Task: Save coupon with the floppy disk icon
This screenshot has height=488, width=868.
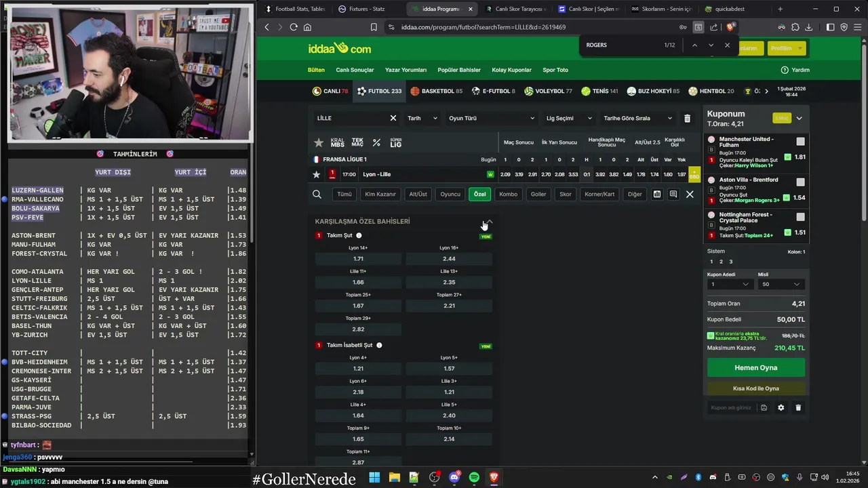Action: (x=764, y=407)
